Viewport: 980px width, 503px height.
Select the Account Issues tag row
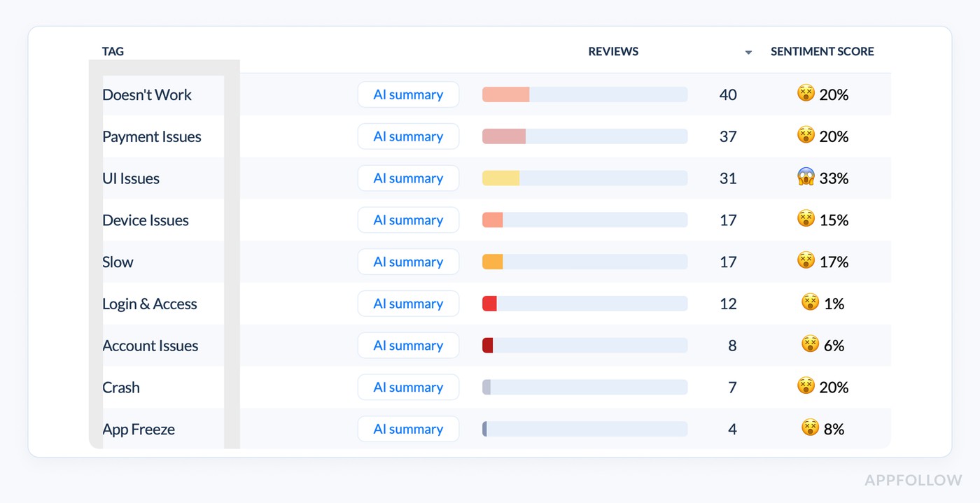150,345
